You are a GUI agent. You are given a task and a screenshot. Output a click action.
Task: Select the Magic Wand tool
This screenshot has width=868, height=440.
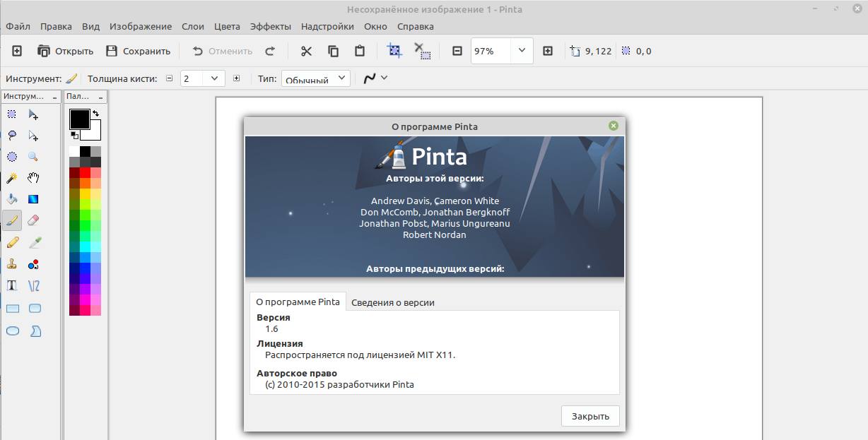(x=12, y=178)
